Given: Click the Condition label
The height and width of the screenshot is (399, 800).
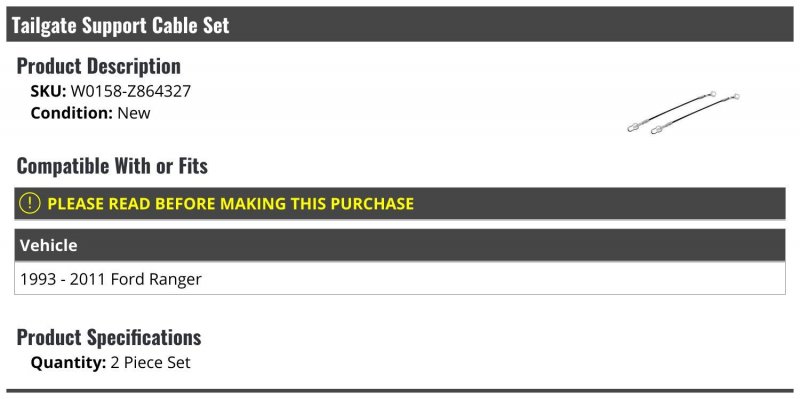Looking at the screenshot, I should point(71,113).
